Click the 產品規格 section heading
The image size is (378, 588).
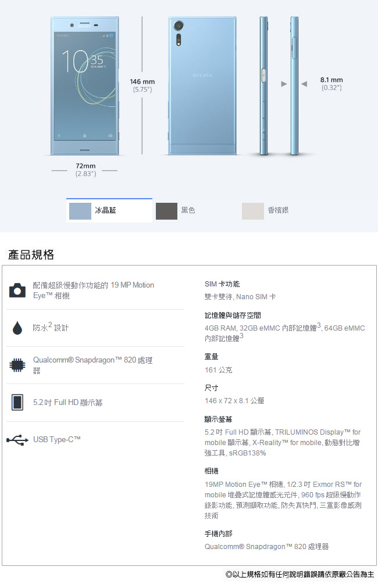pyautogui.click(x=31, y=254)
